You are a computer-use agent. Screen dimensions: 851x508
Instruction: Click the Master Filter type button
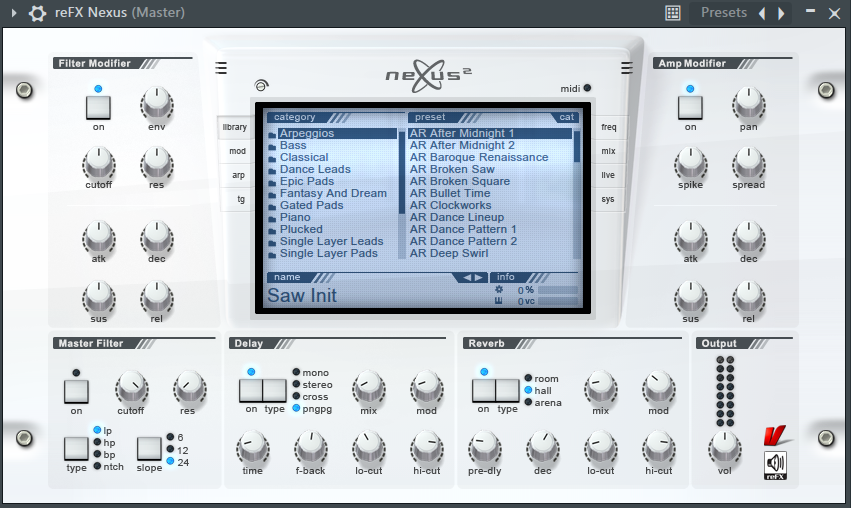click(x=76, y=448)
